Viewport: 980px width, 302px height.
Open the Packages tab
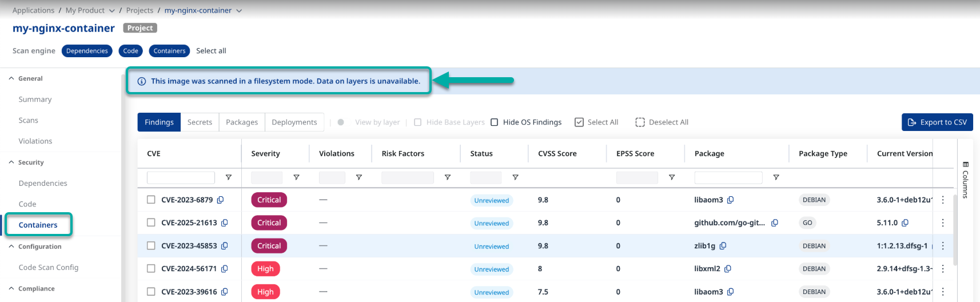click(x=242, y=122)
